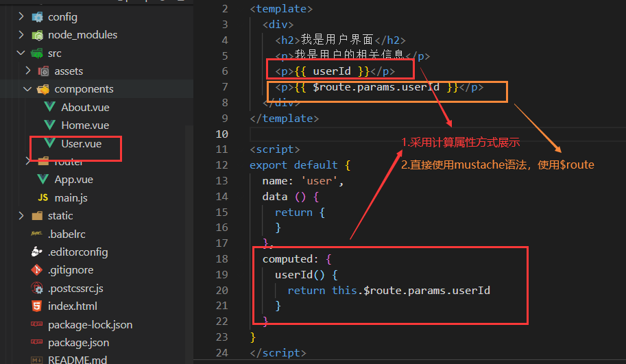Select the node_modules folder label
Screen dimensions: 626x364
(x=83, y=35)
